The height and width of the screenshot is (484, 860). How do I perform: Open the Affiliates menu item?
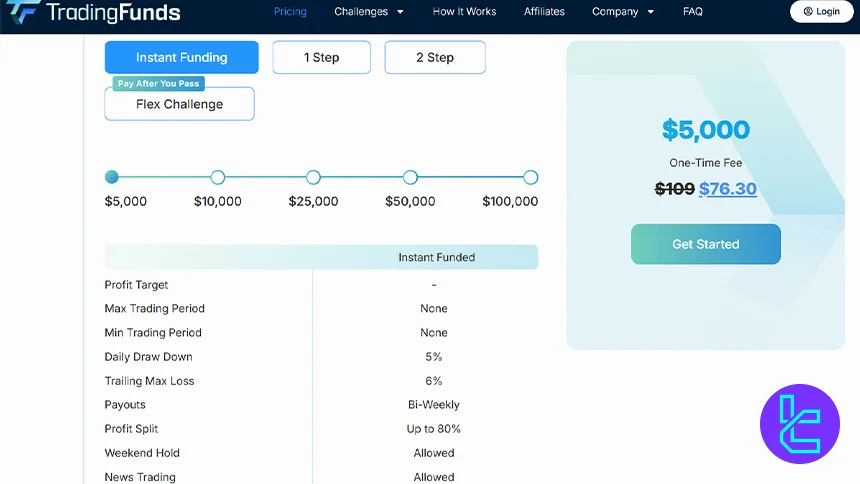(544, 12)
